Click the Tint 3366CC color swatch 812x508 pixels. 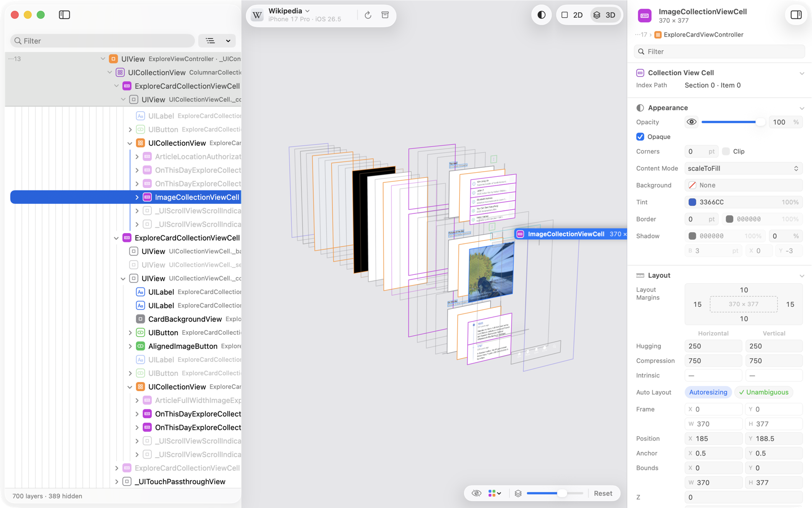click(x=692, y=202)
